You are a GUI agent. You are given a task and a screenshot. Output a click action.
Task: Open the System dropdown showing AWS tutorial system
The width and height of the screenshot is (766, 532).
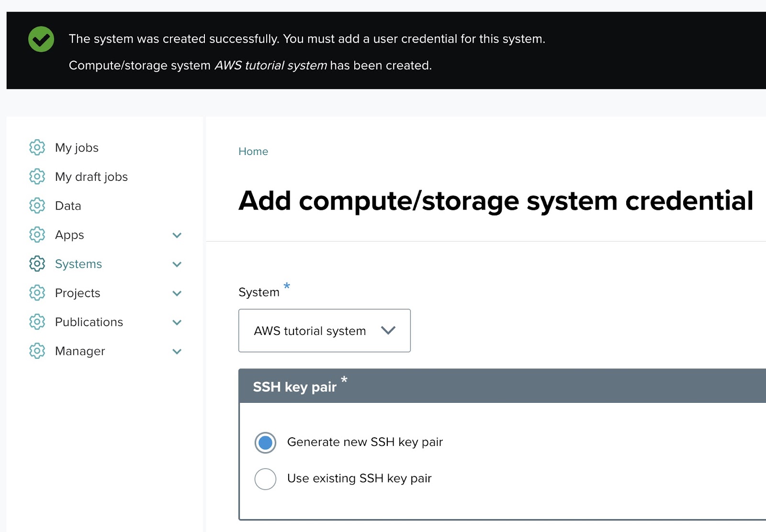[324, 331]
